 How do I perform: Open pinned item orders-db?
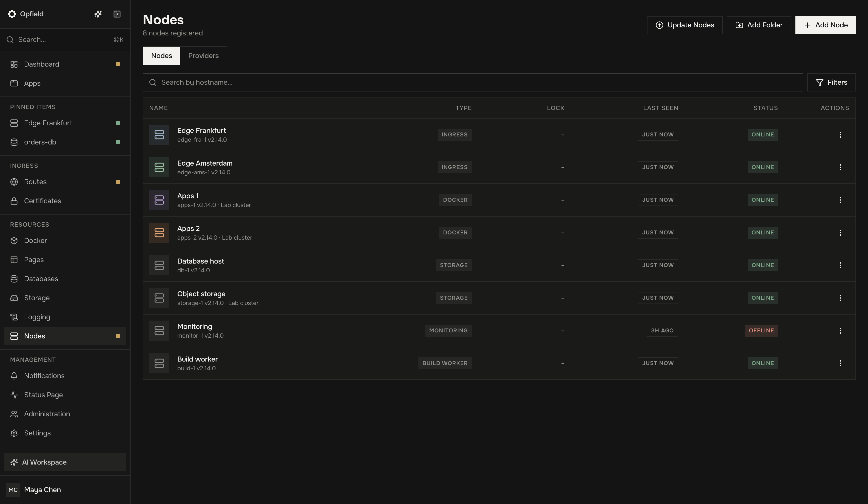(x=65, y=142)
